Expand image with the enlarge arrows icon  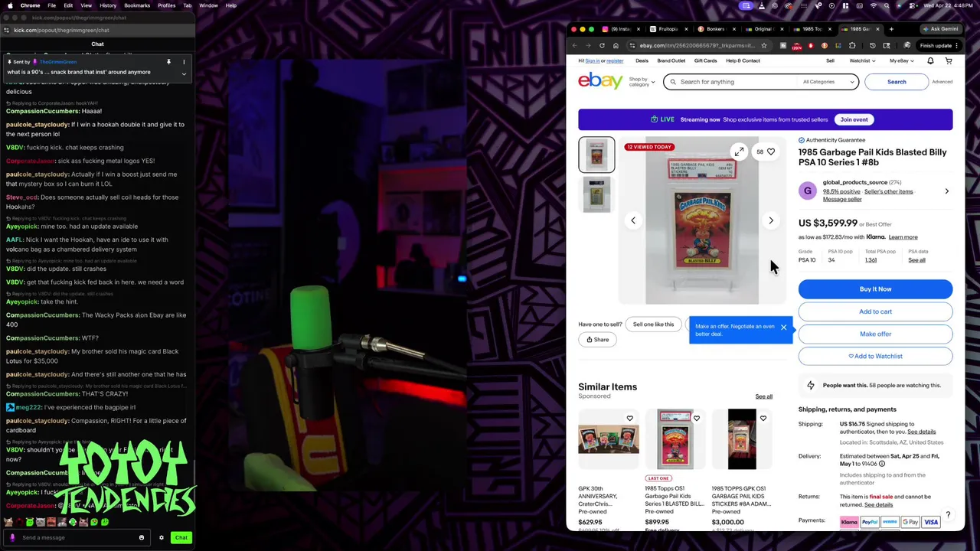pyautogui.click(x=739, y=152)
